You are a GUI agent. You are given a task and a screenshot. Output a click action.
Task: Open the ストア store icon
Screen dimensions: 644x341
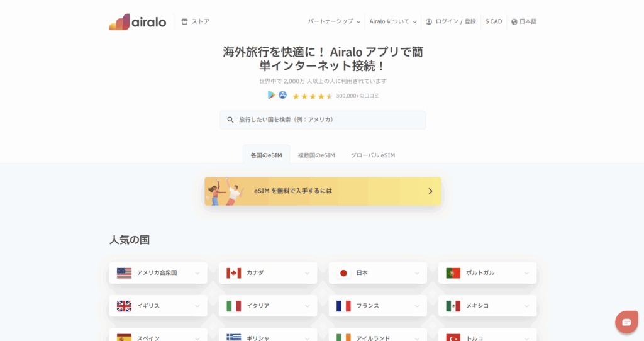(x=184, y=21)
